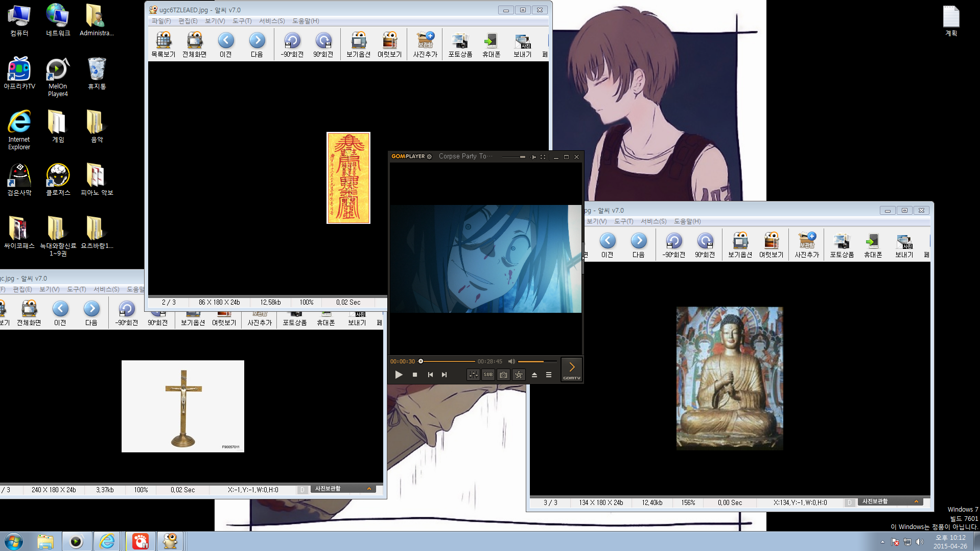Play the video in GOM Player
Screen dimensions: 980x551
pyautogui.click(x=399, y=375)
